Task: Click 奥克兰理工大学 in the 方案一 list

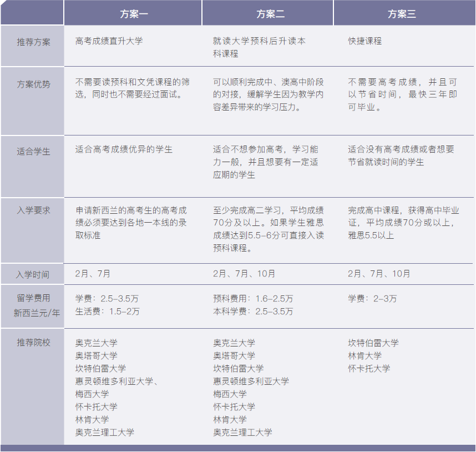Action: (104, 432)
